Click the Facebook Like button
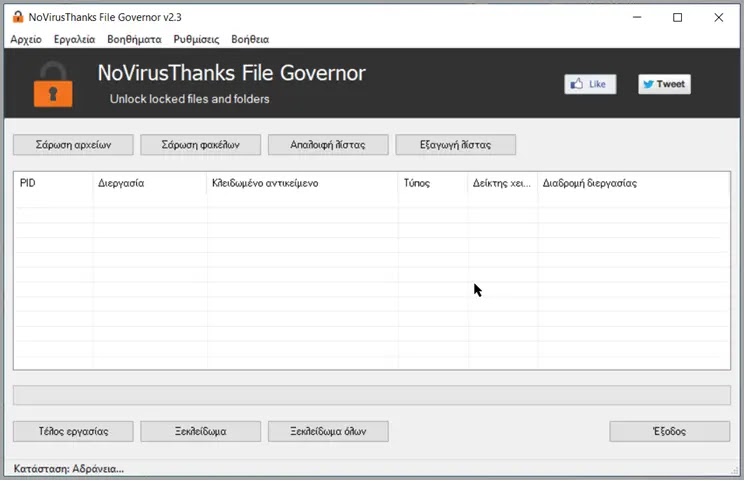The width and height of the screenshot is (744, 481). pos(590,84)
